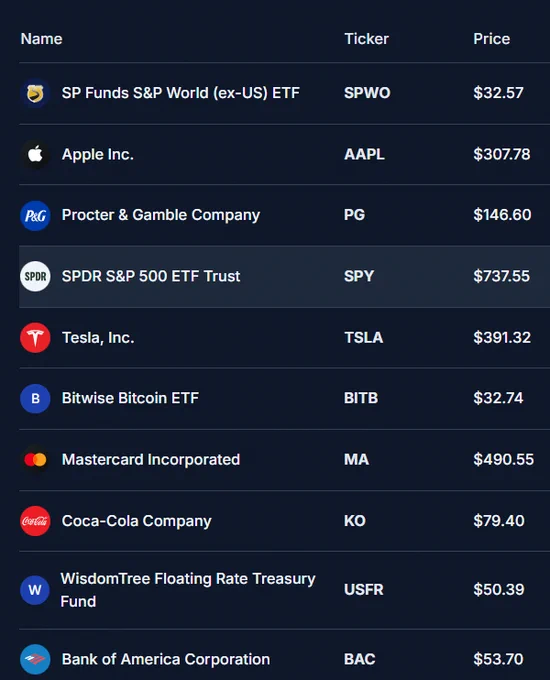Click the TSLA ticker symbol
The image size is (550, 680).
[363, 337]
